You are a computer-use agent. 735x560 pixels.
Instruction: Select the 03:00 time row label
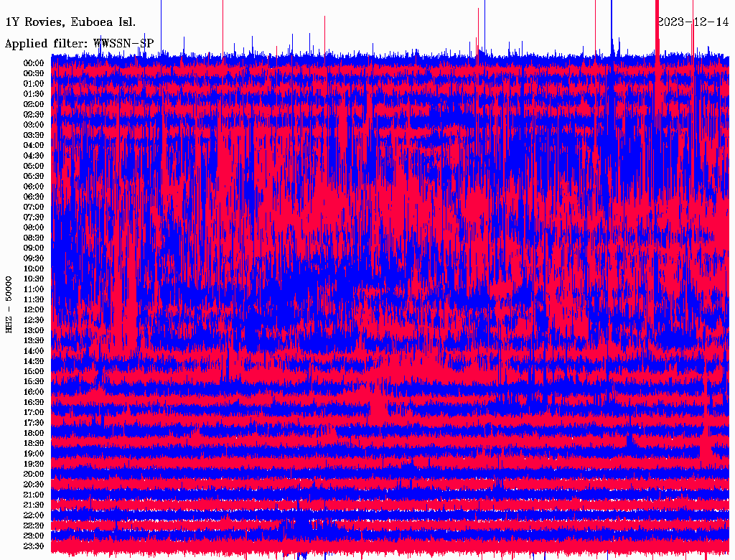(x=34, y=125)
